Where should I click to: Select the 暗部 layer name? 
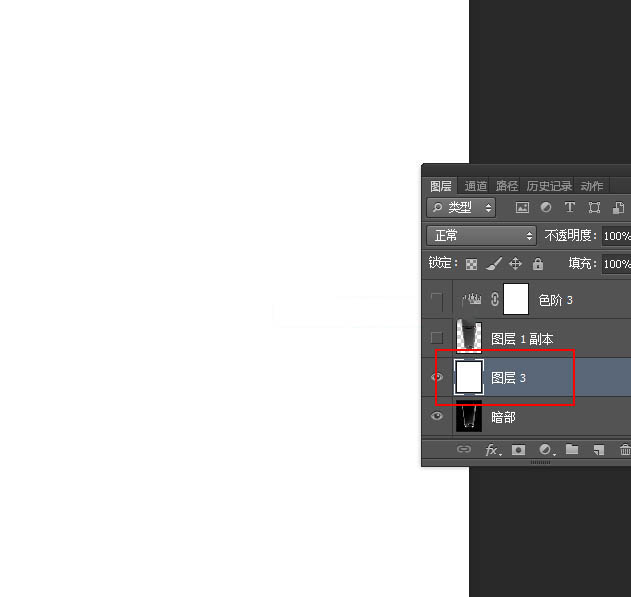point(503,417)
